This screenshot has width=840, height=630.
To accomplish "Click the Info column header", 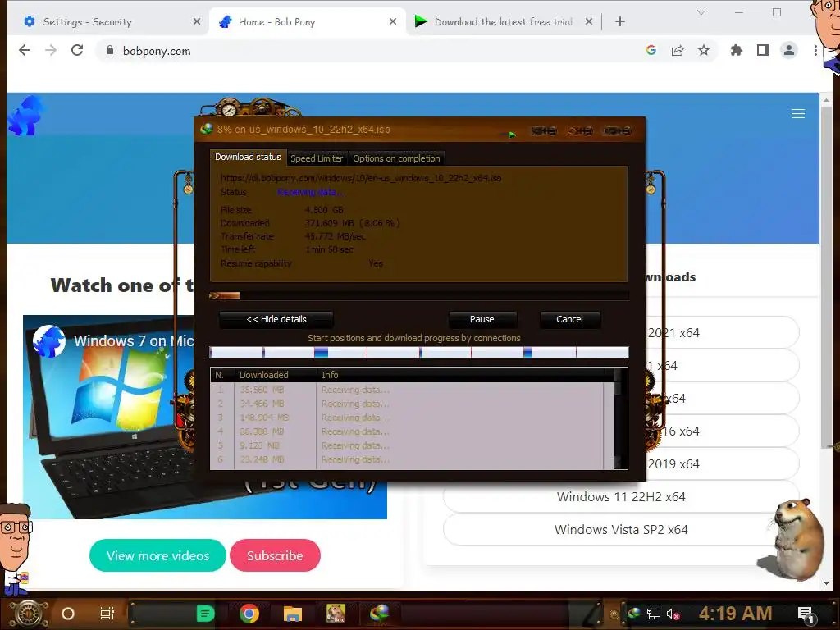I will click(x=463, y=375).
